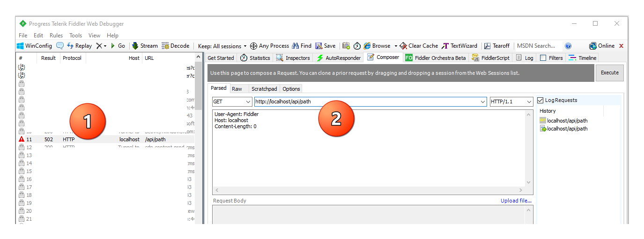The width and height of the screenshot is (644, 239).
Task: Sort sessions by Result column header
Action: (48, 58)
